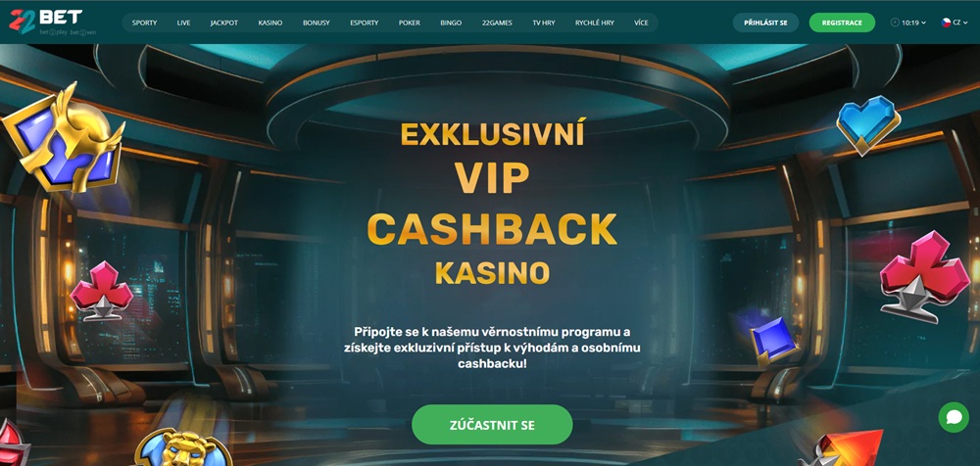Viewport: 980px width, 466px height.
Task: Open the SPORTY menu item
Action: click(x=144, y=23)
